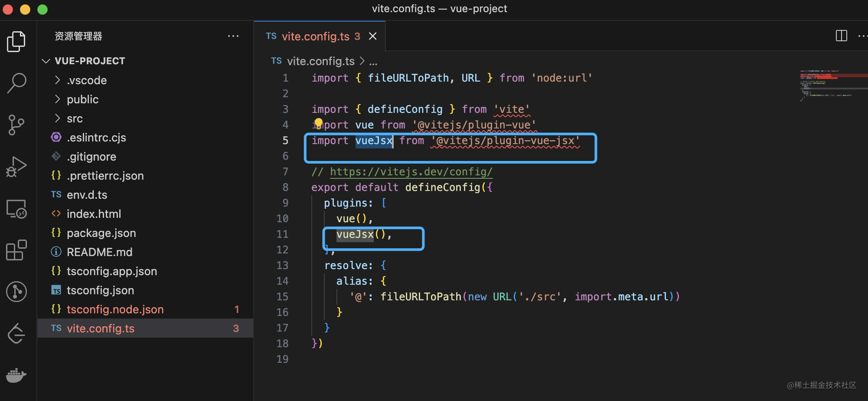This screenshot has width=868, height=401.
Task: Click defineConfig on the export line
Action: (x=443, y=187)
